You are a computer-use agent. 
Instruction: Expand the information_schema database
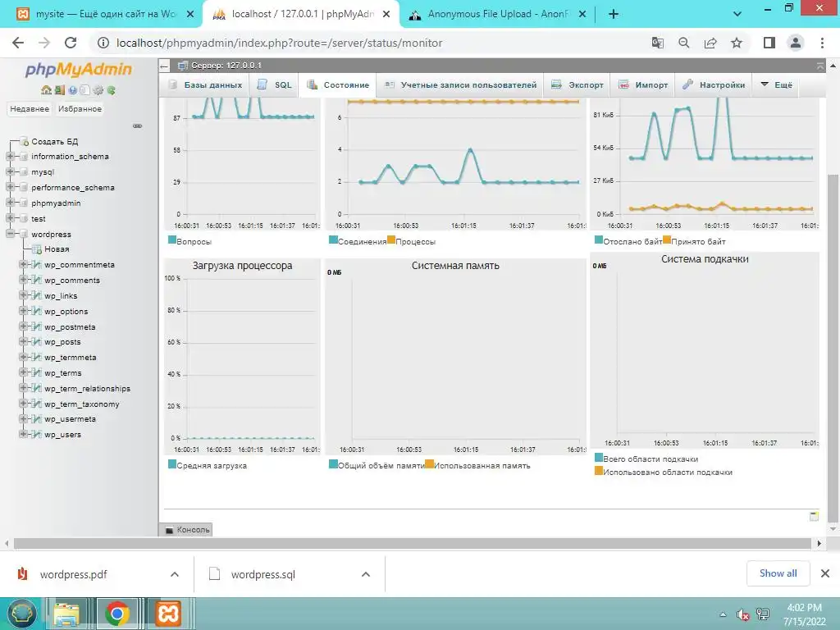click(10, 157)
